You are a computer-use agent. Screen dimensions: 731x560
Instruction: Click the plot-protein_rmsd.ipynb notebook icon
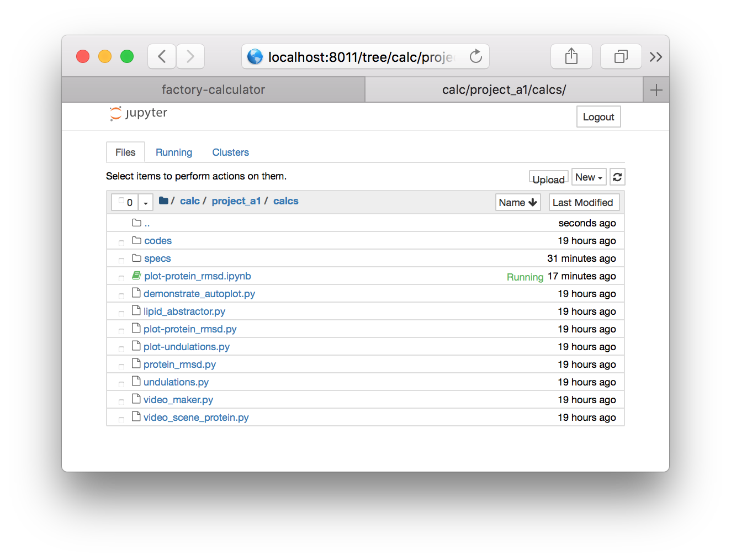tap(136, 275)
